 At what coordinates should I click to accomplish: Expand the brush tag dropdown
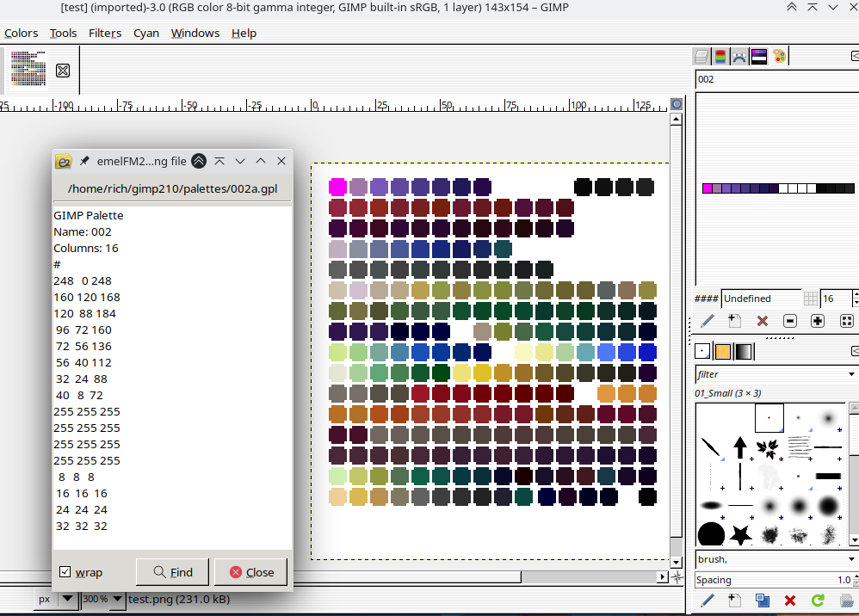pyautogui.click(x=851, y=560)
